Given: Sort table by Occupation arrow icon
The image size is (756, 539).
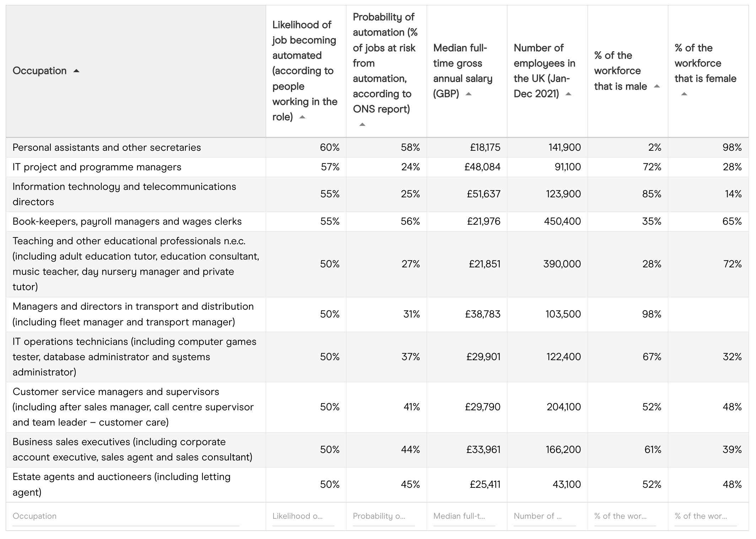Looking at the screenshot, I should (x=76, y=71).
